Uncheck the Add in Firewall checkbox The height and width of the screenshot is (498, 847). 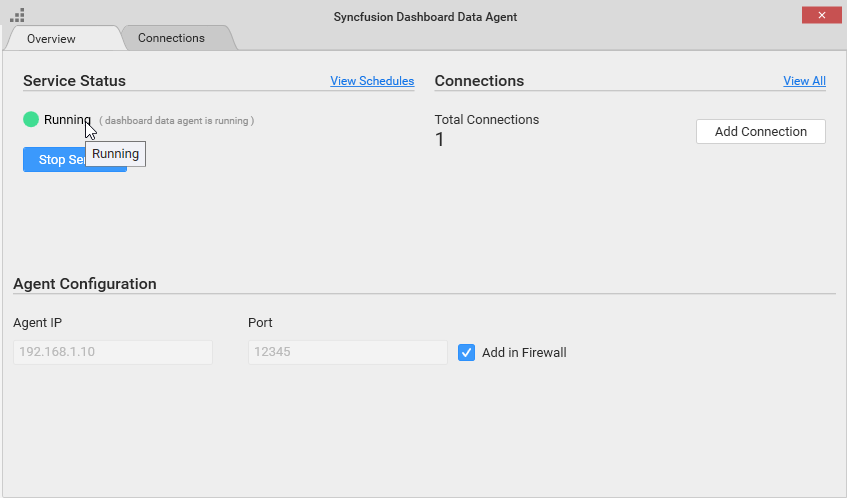[x=466, y=353]
